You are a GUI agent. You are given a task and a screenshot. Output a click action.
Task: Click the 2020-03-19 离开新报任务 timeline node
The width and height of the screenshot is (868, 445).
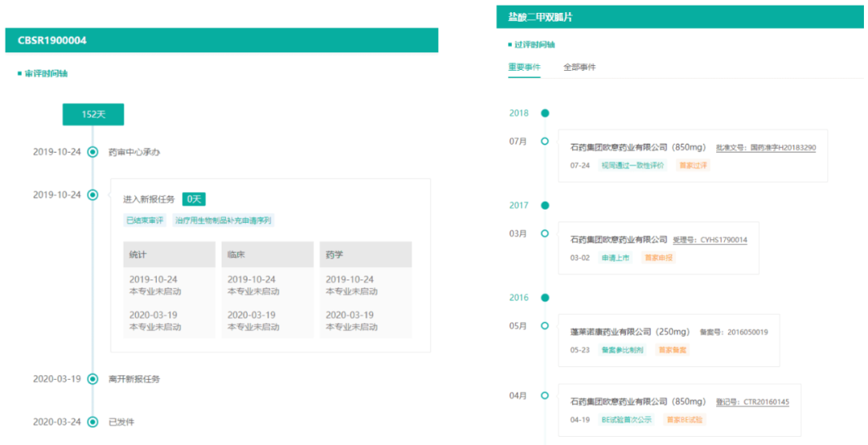[x=92, y=379]
